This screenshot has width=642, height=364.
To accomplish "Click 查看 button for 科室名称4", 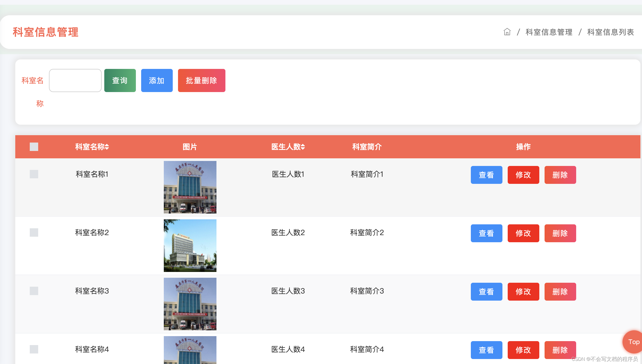I will tap(486, 350).
